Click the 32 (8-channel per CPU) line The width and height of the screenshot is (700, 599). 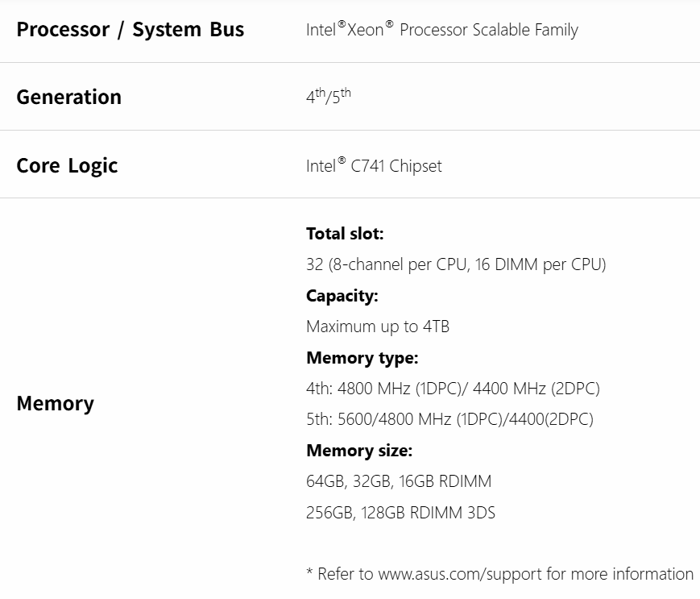tap(456, 264)
